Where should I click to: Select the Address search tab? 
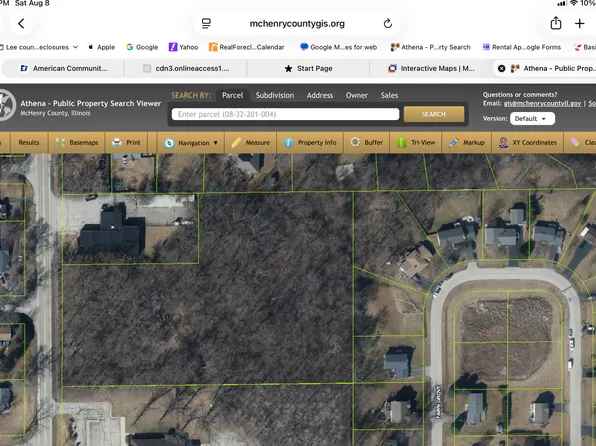click(x=320, y=95)
